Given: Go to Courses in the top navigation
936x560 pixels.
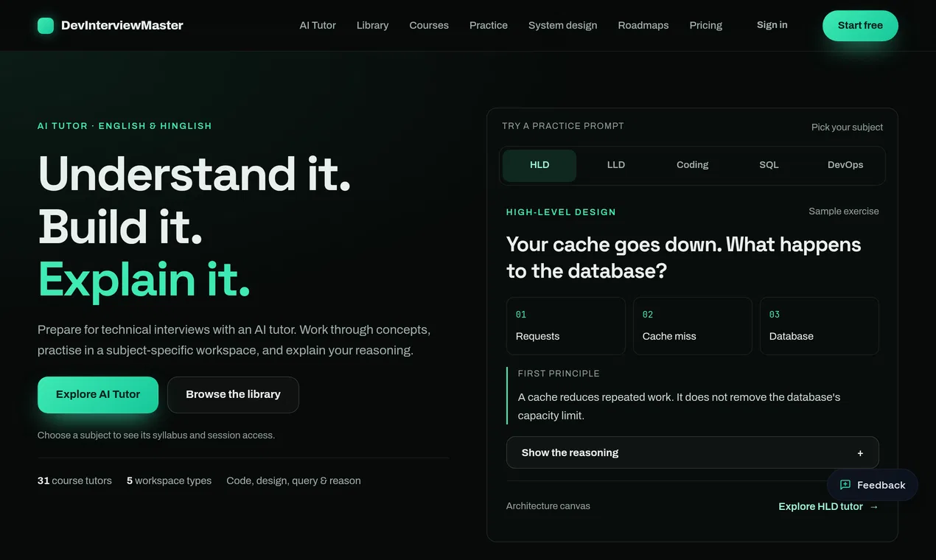Looking at the screenshot, I should coord(429,25).
